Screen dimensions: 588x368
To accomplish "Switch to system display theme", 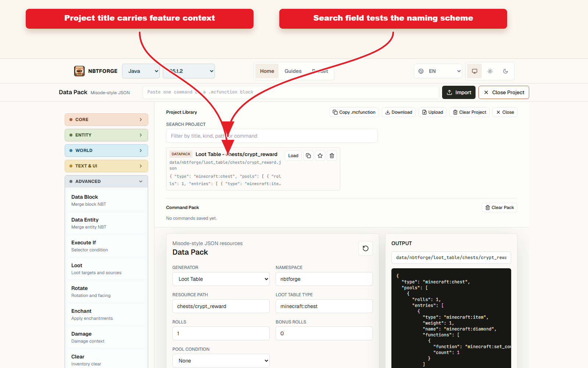I will pos(474,71).
